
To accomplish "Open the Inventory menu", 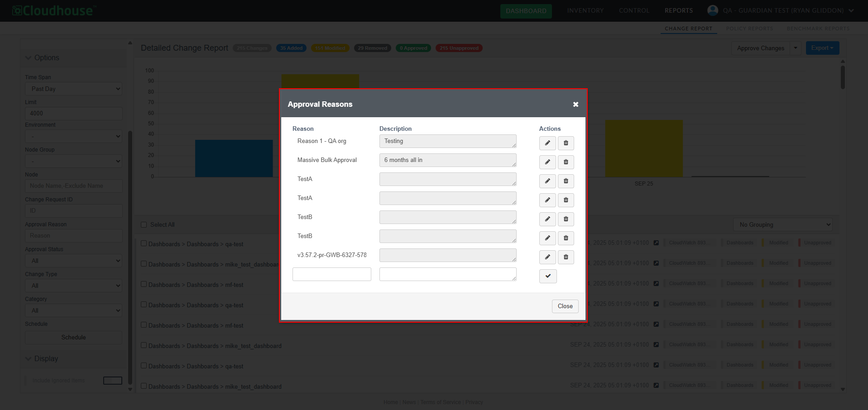I will tap(585, 10).
